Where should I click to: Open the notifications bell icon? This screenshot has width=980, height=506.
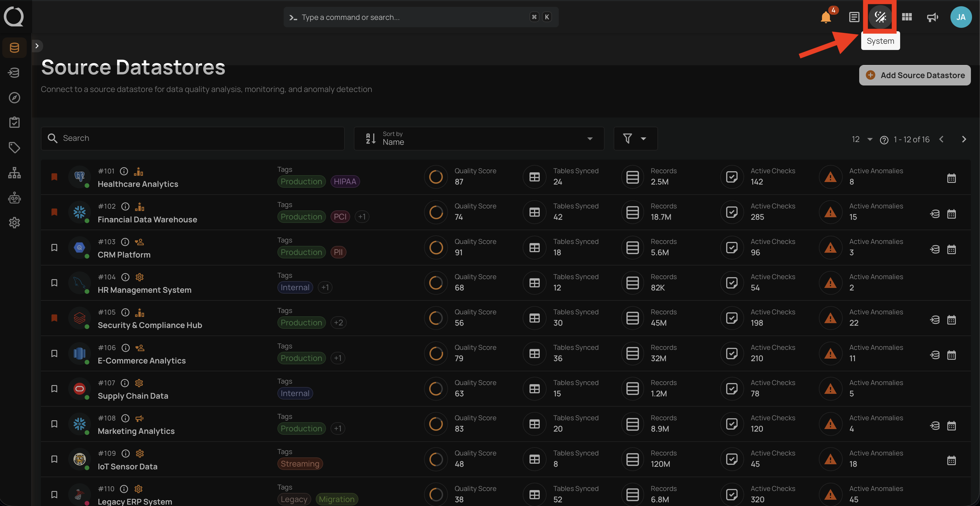point(826,17)
